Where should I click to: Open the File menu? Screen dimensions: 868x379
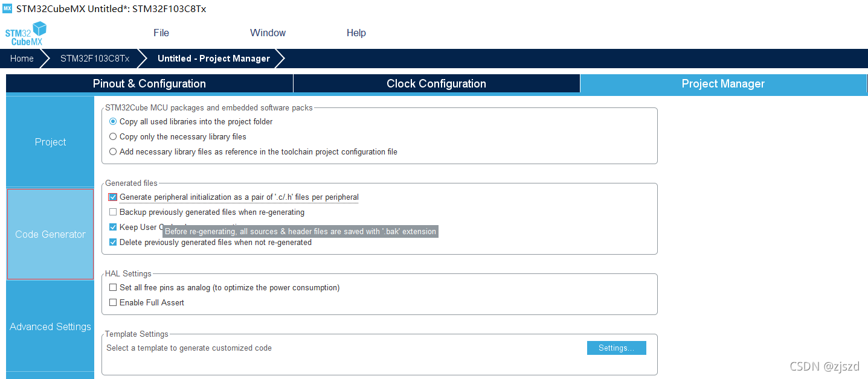161,33
